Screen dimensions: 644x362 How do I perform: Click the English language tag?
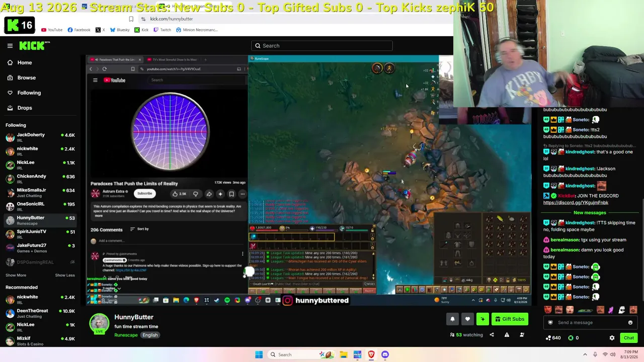click(x=150, y=335)
